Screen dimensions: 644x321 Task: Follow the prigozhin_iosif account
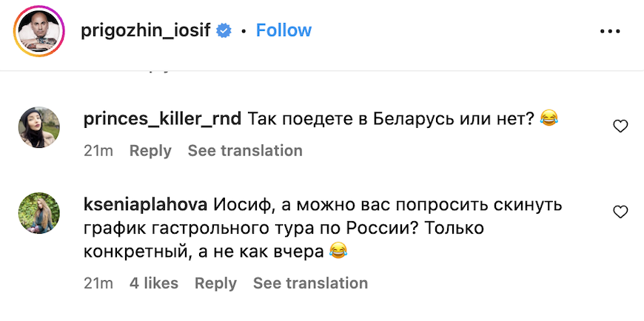(x=284, y=30)
